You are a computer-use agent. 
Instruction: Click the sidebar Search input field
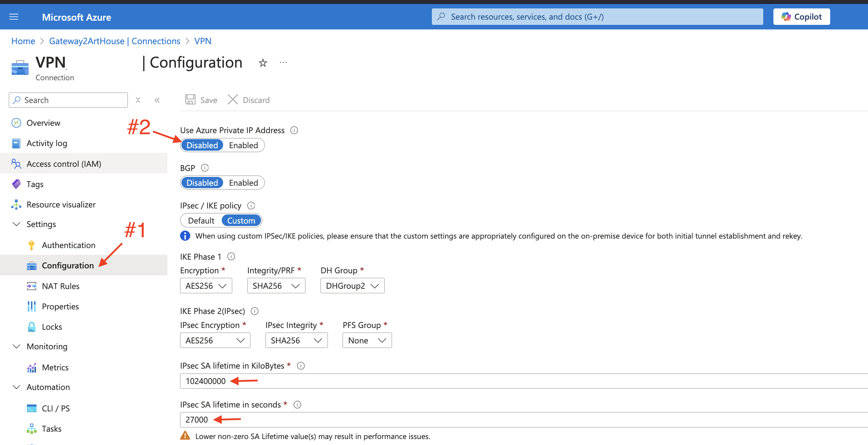(68, 100)
